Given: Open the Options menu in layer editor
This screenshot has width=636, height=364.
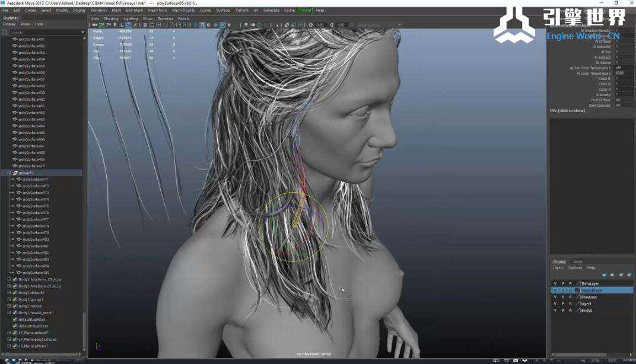Looking at the screenshot, I should (575, 268).
